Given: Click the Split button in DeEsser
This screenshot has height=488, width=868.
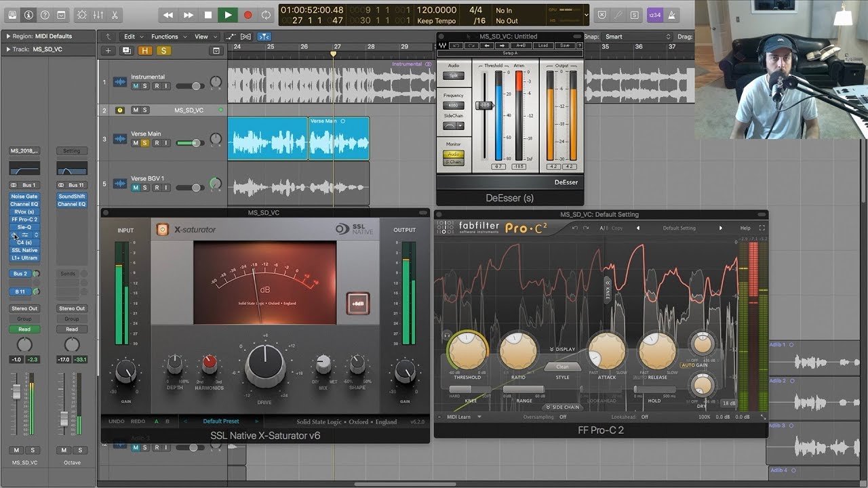Looking at the screenshot, I should (454, 76).
